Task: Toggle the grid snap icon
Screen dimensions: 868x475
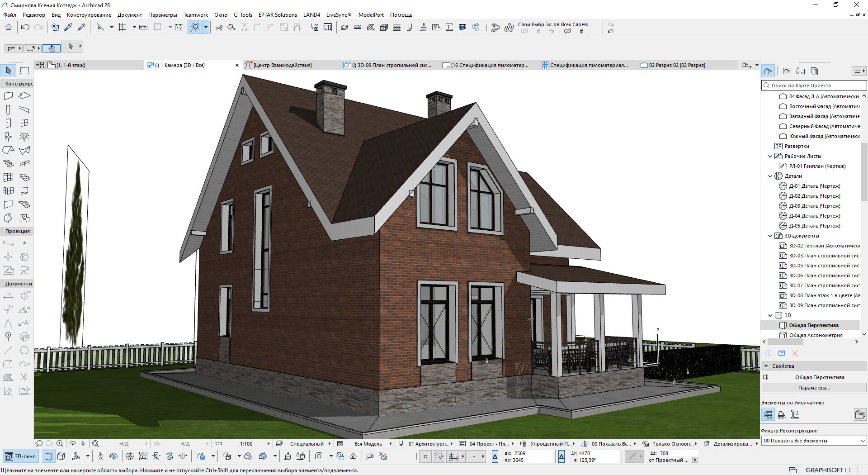Action: coord(122,28)
